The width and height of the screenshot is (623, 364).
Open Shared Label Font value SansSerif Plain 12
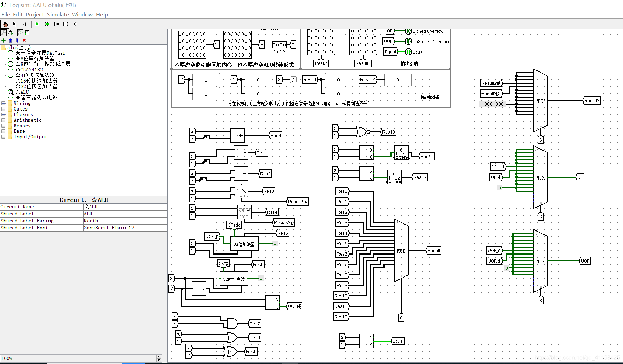click(x=125, y=228)
